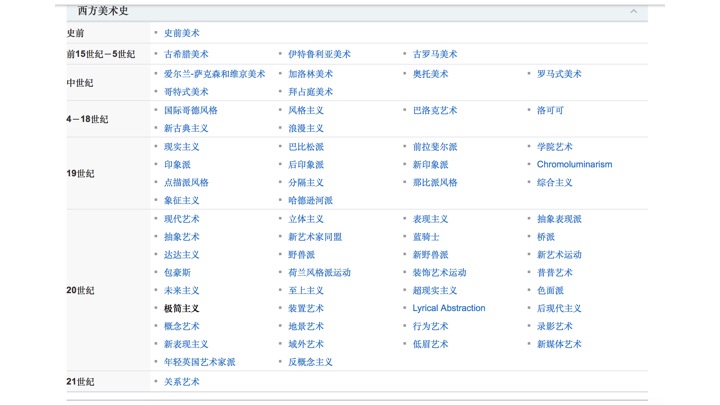
Task: Open the 后印象派 link
Action: pos(306,164)
